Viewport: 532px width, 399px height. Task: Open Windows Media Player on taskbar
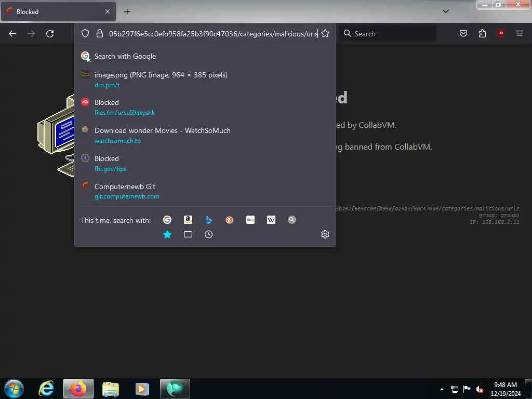point(142,389)
